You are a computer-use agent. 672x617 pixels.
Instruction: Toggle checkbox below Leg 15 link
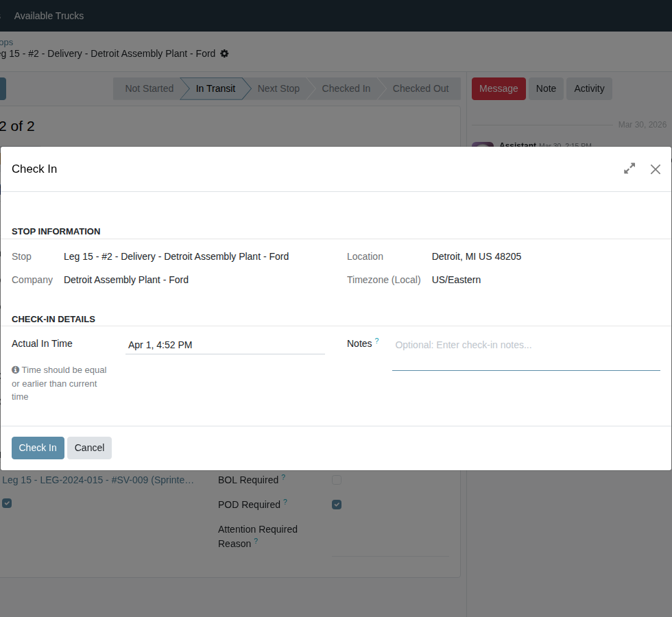7,503
